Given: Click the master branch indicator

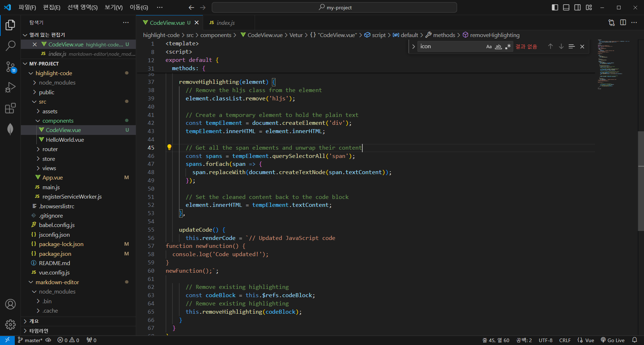Looking at the screenshot, I should (x=31, y=340).
